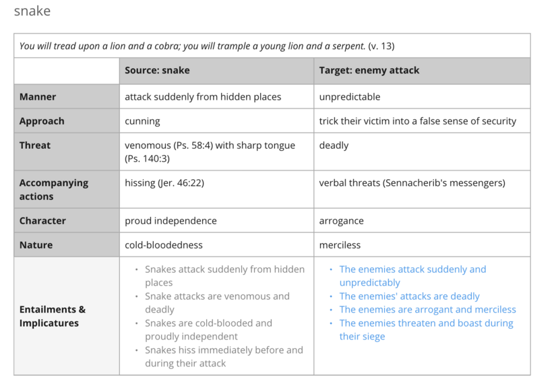This screenshot has height=392, width=556.
Task: Click the "Manner" row label
Action: coord(38,97)
